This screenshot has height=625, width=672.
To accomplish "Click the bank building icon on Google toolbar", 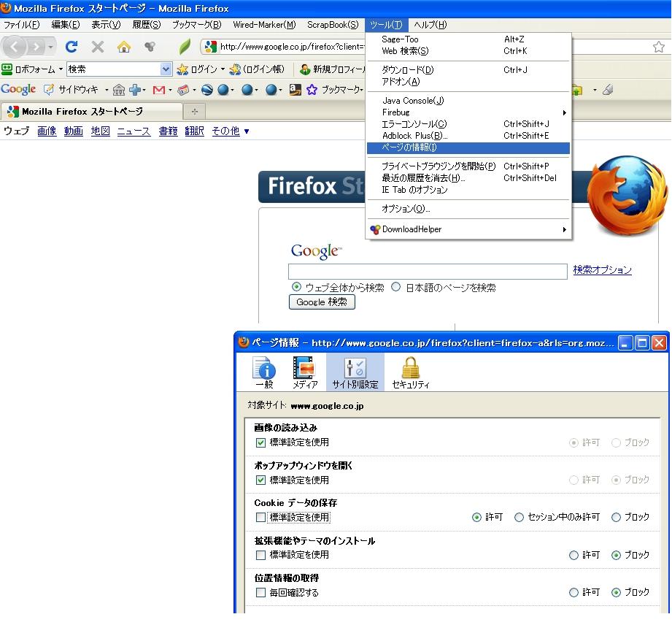I will tap(119, 90).
